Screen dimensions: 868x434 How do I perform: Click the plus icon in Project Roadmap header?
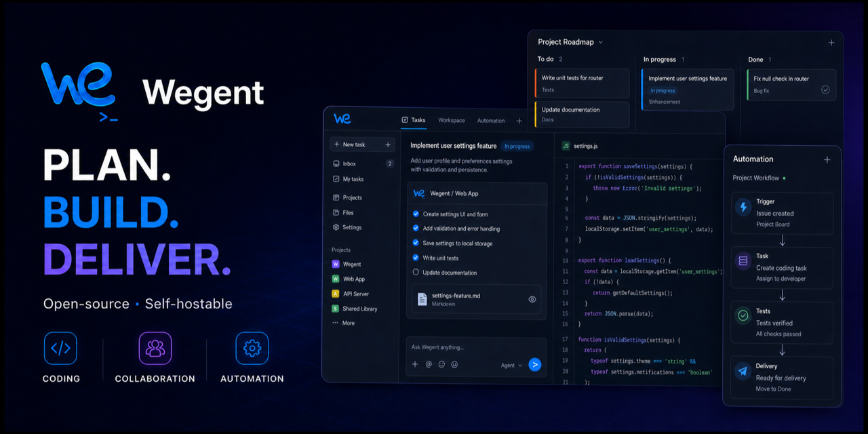coord(831,43)
